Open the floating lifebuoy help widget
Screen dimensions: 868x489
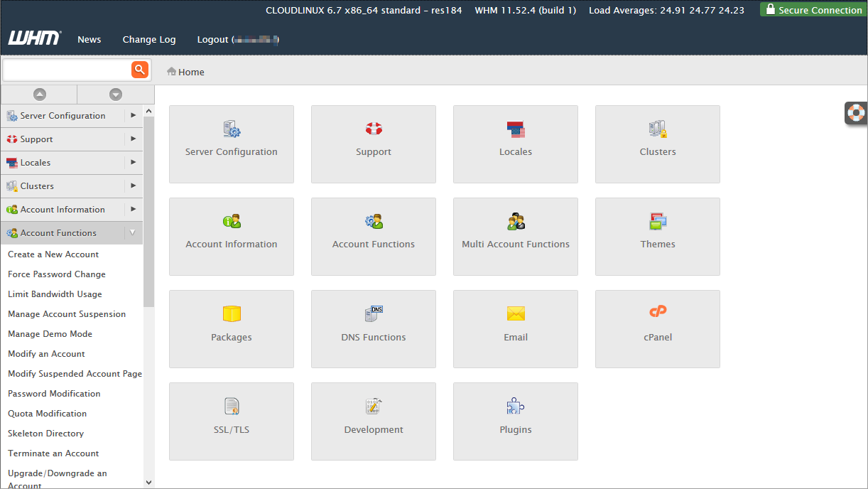[x=856, y=112]
